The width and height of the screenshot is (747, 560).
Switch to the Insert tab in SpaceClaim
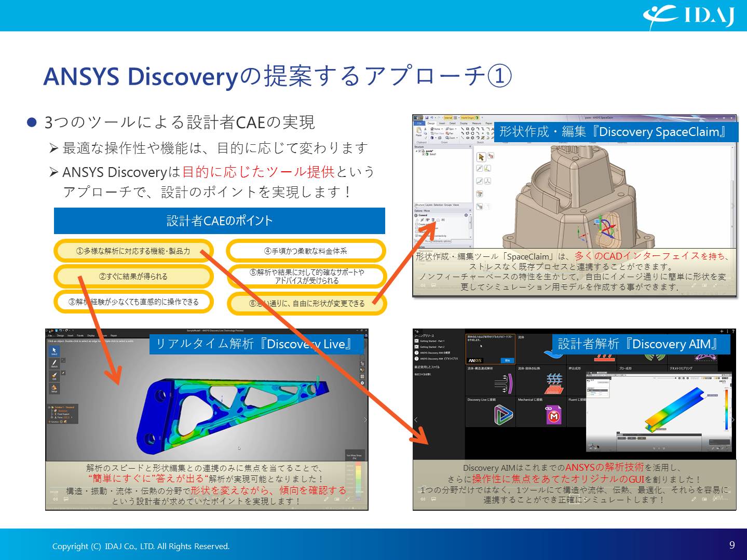pos(442,124)
